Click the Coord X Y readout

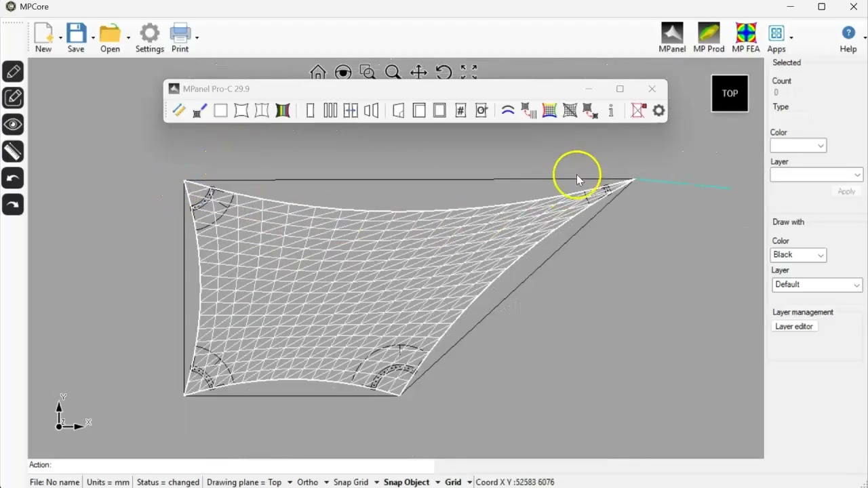pyautogui.click(x=515, y=483)
